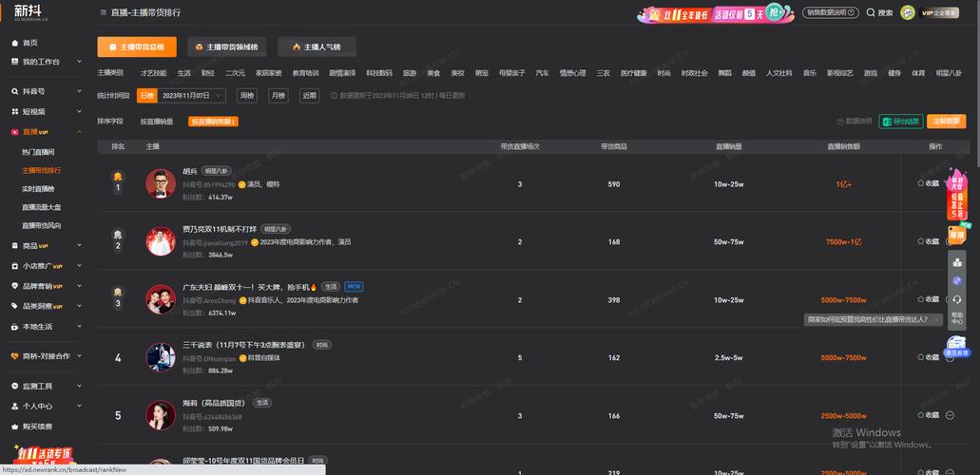Filter category by 才艺技能
The width and height of the screenshot is (980, 475).
(153, 73)
